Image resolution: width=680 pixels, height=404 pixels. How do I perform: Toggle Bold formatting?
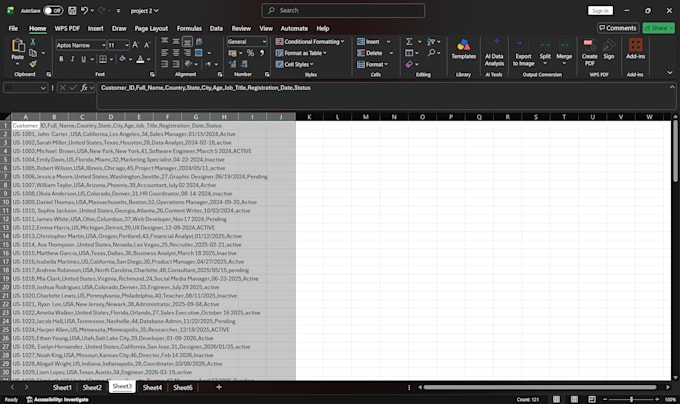(x=61, y=59)
